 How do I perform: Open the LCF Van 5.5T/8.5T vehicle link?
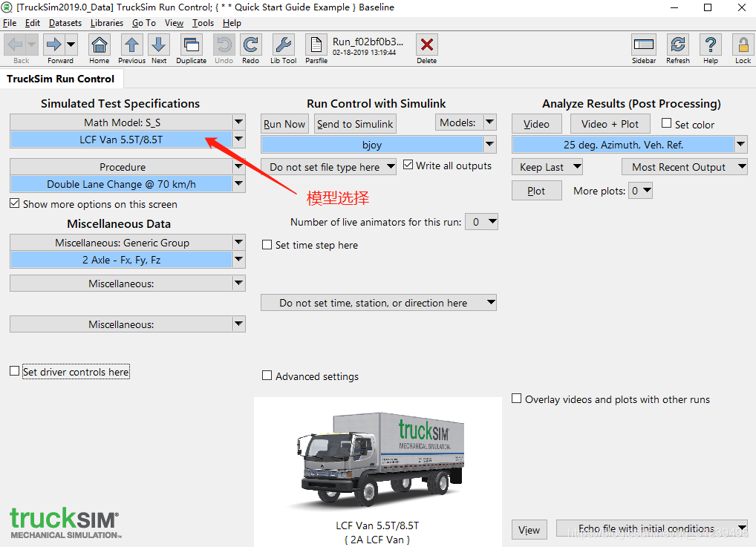pos(122,140)
